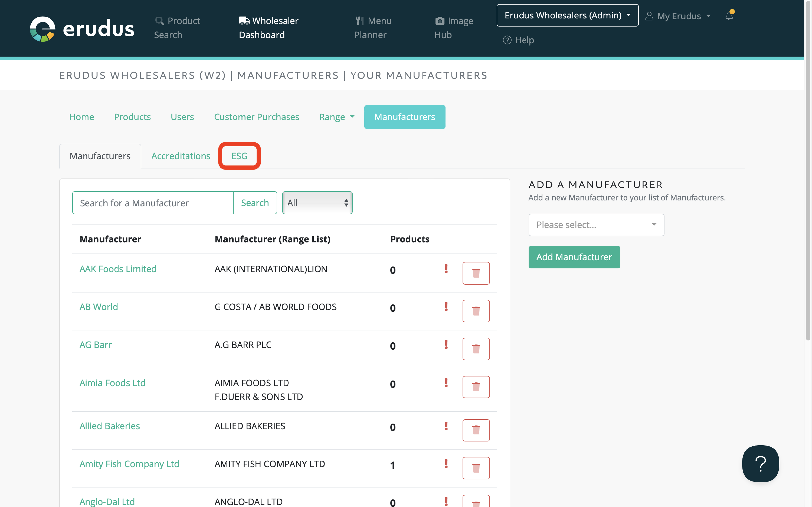This screenshot has width=812, height=507.
Task: Expand the Please select manufacturer dropdown
Action: (596, 225)
